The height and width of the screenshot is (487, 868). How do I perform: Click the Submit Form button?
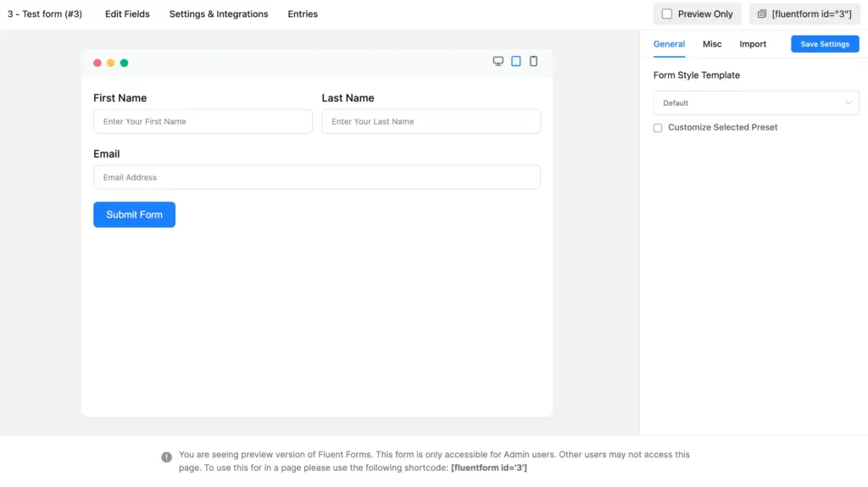(x=134, y=214)
